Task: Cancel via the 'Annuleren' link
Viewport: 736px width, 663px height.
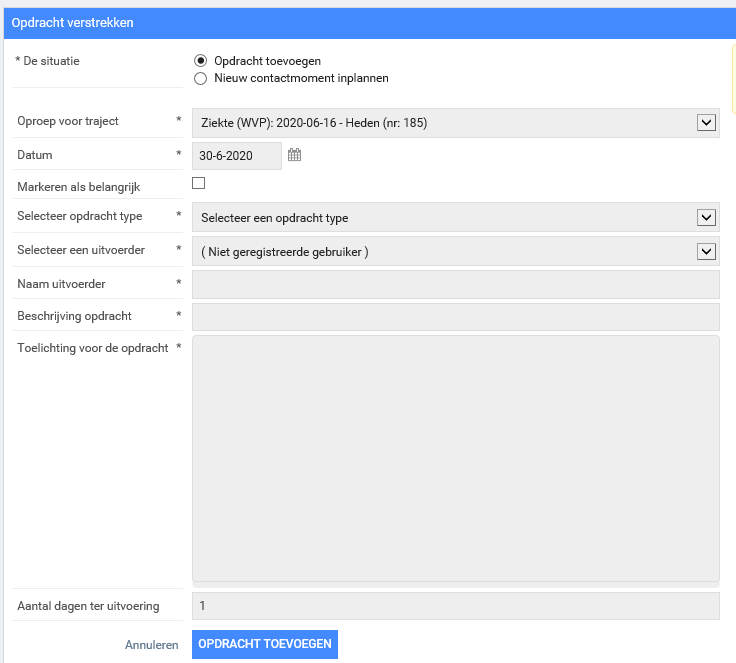Action: (x=151, y=645)
